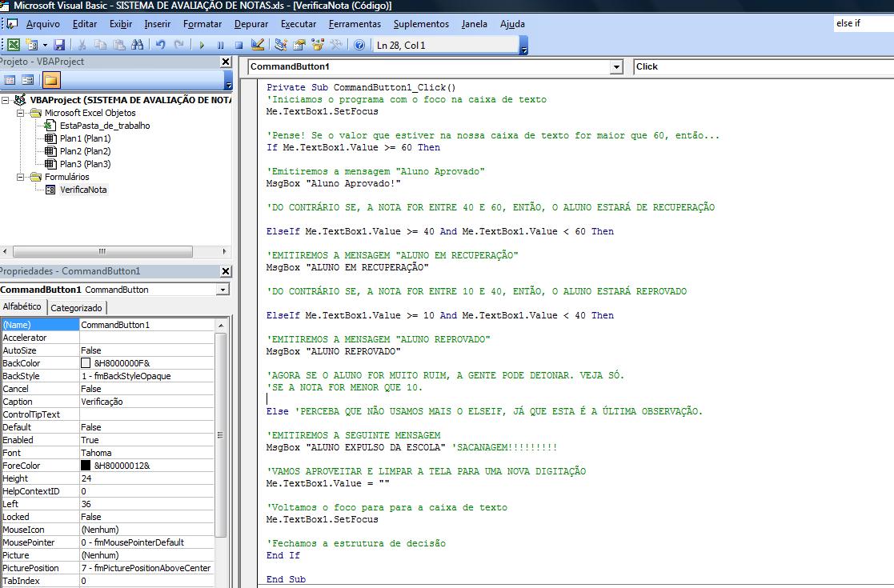Open VBA Help with the Help icon
894x588 pixels.
tap(359, 45)
